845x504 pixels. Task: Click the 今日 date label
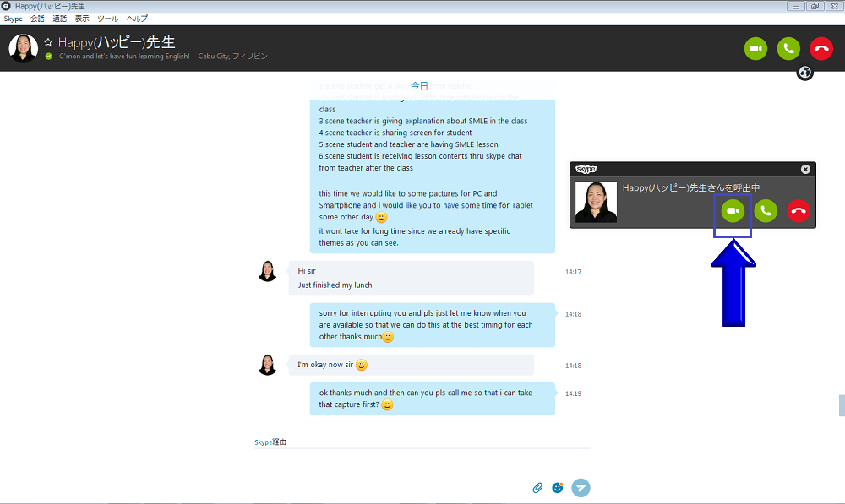[419, 85]
